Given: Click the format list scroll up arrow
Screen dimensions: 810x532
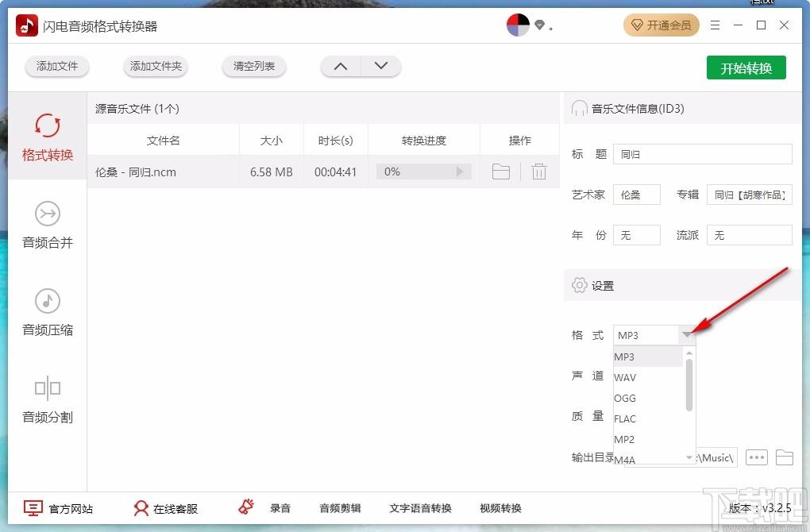Looking at the screenshot, I should [688, 353].
